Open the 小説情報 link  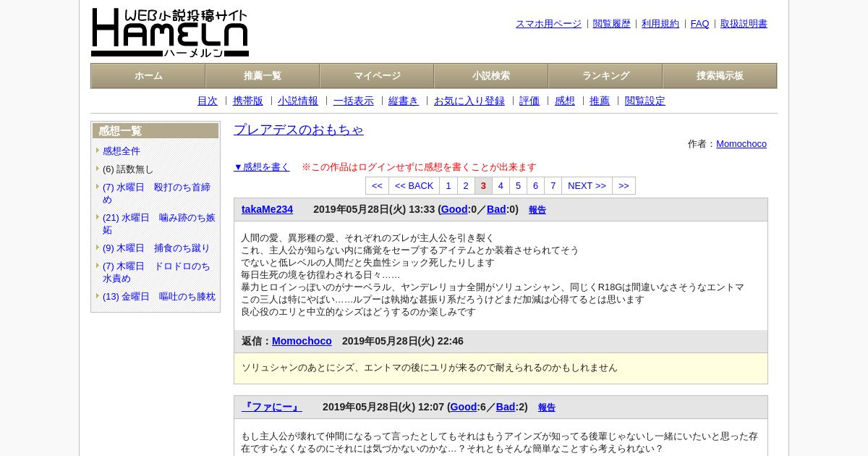click(x=298, y=101)
